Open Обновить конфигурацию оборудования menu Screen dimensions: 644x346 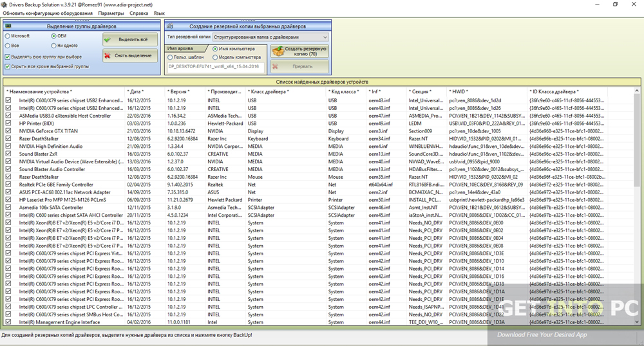48,13
